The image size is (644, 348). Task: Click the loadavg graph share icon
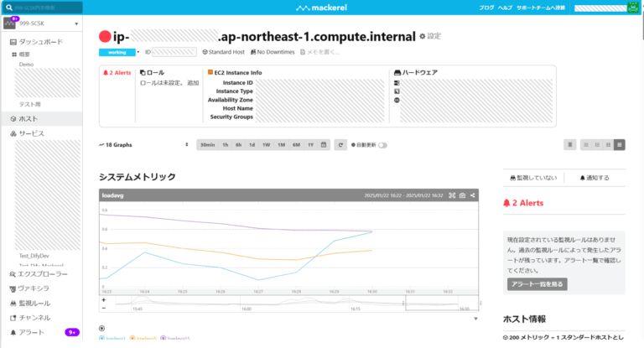point(473,195)
